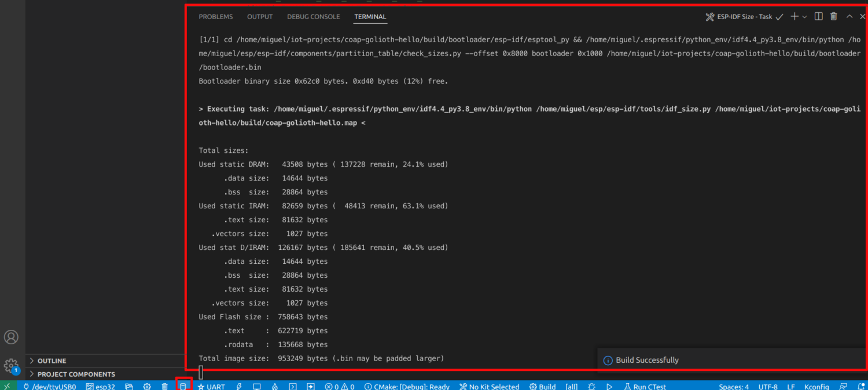Flash the device using the flash icon
868x390 pixels.
(238, 386)
